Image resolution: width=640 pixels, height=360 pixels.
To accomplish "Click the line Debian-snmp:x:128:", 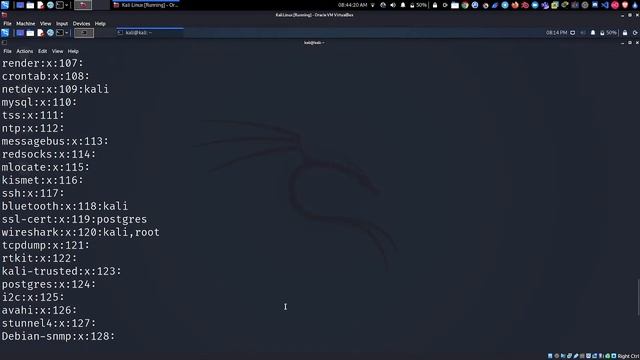I will (58, 336).
